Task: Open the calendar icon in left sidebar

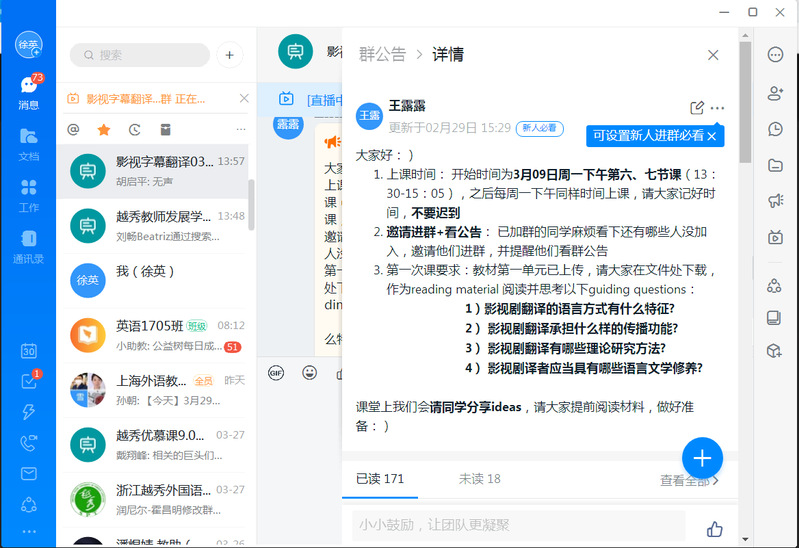Action: pos(28,351)
